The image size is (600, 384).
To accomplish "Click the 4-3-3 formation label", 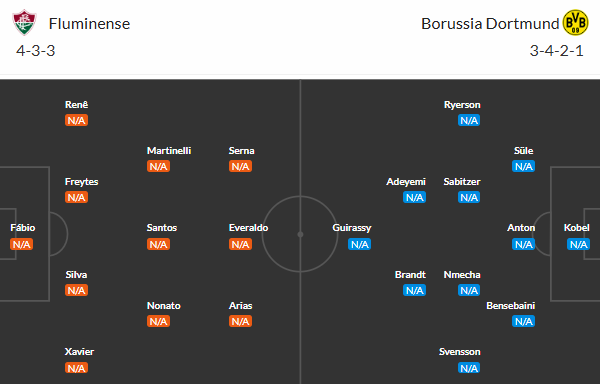I will pyautogui.click(x=36, y=51).
